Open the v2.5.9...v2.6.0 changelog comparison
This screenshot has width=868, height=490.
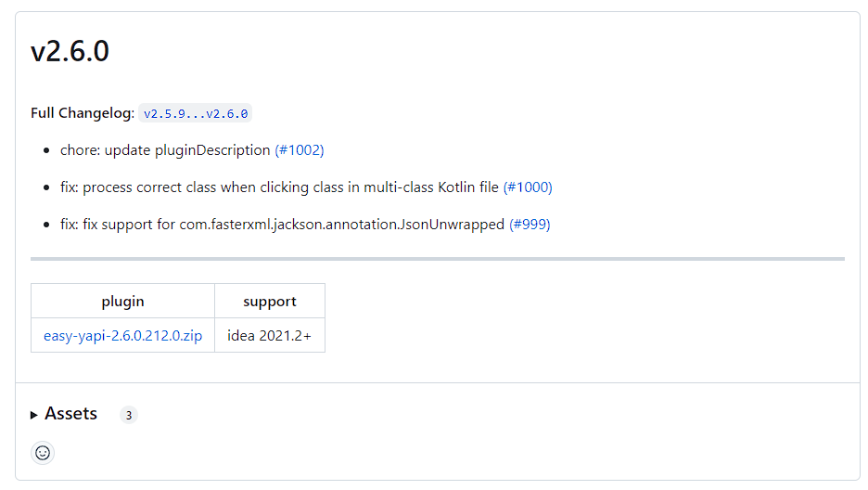coord(196,114)
